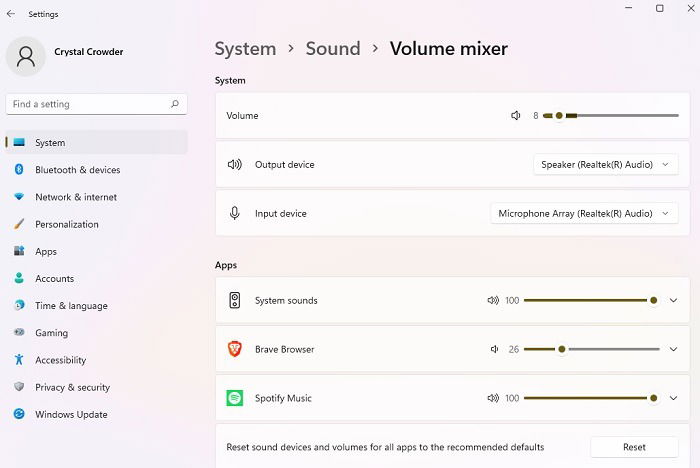Screen dimensions: 700x468
Task: Mute the system volume speaker icon
Action: [x=516, y=116]
